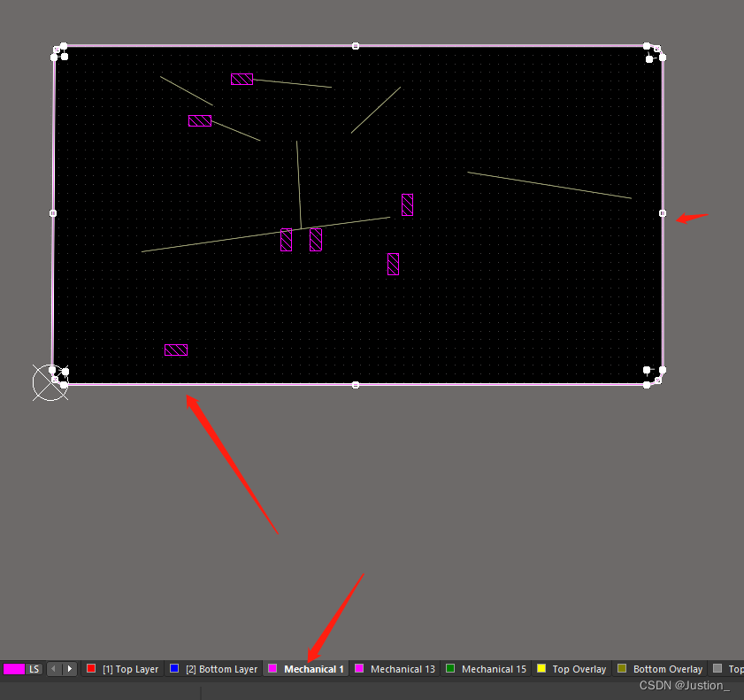This screenshot has width=744, height=700.
Task: Click the magenta current layer color swatch
Action: (x=14, y=669)
